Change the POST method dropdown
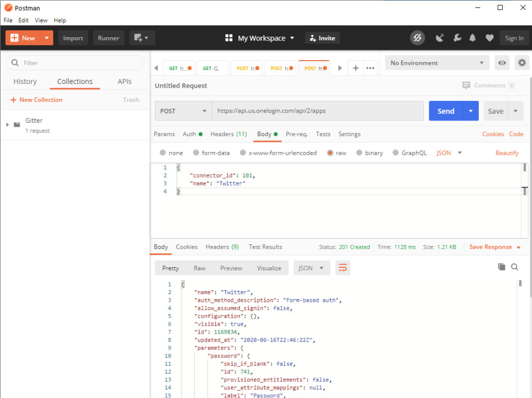532x398 pixels. [x=184, y=111]
